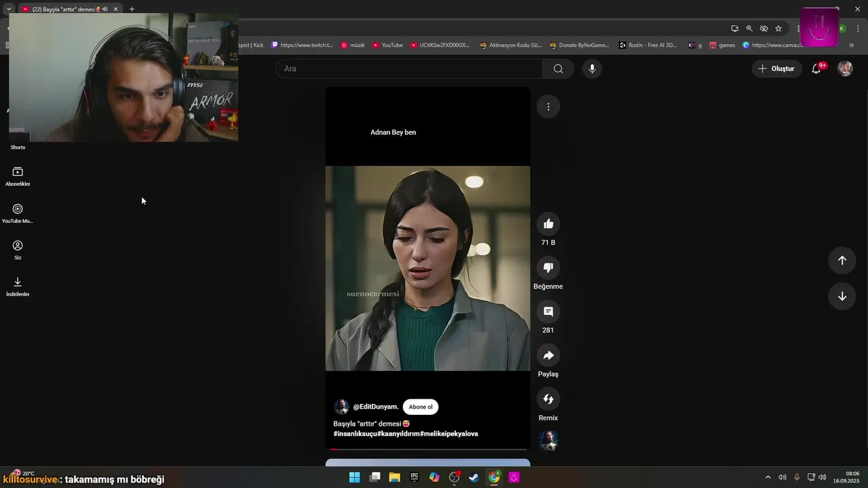Click the crossed-eye icon in address bar
The height and width of the screenshot is (488, 868).
coord(764,28)
